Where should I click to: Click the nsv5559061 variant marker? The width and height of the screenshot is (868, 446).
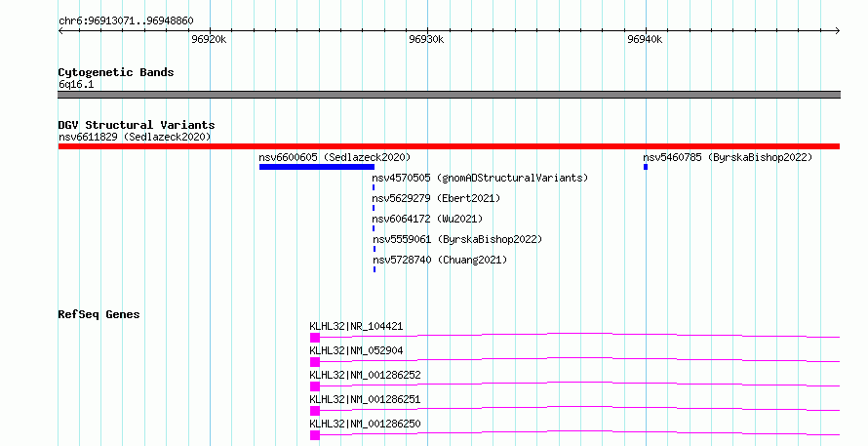click(375, 249)
